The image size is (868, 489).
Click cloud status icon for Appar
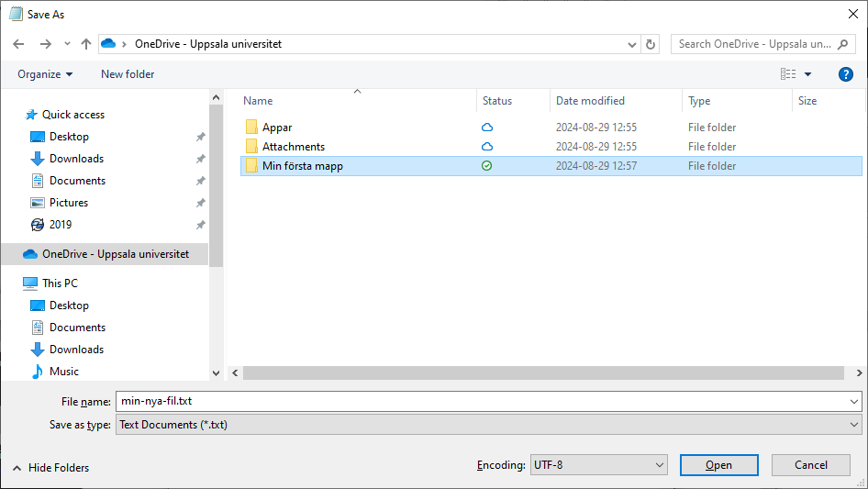[487, 128]
